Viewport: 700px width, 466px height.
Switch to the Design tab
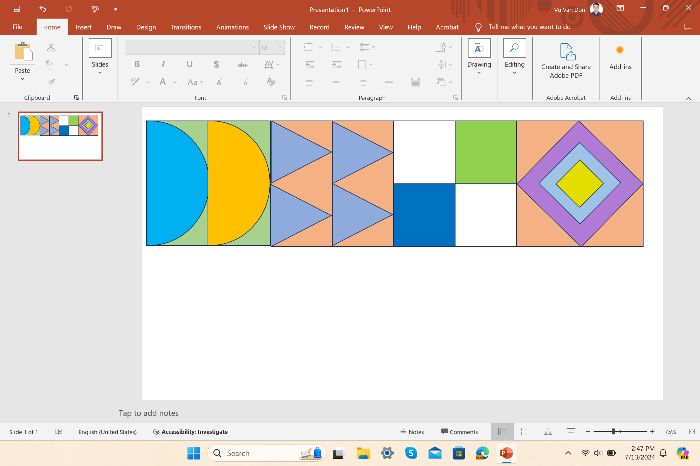point(146,27)
